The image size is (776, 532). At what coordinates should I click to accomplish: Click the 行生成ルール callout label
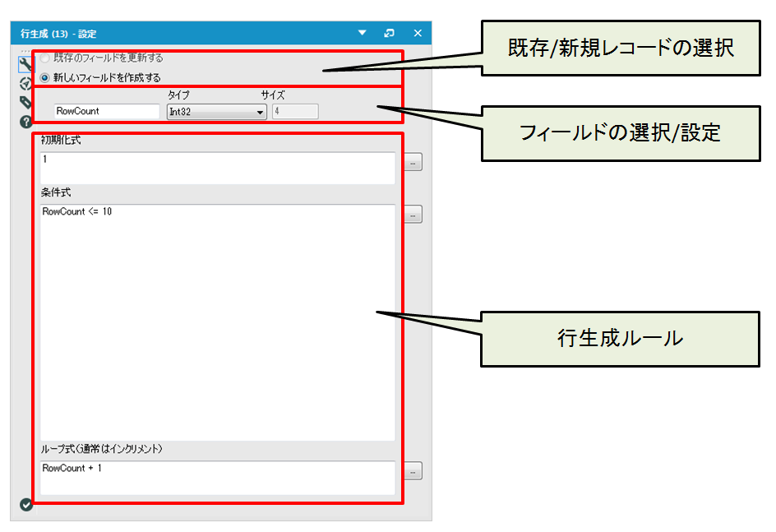[620, 338]
